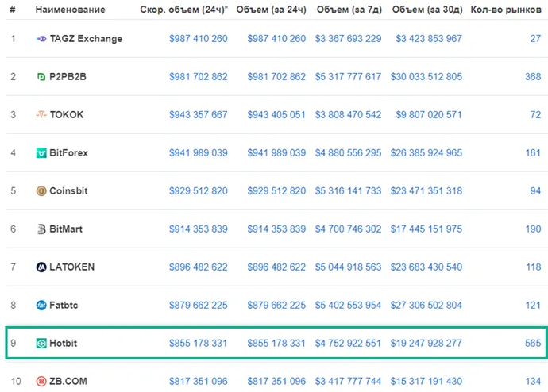Open the Fatbtc exchange name
Screen dimensions: 548x392
pyautogui.click(x=64, y=305)
